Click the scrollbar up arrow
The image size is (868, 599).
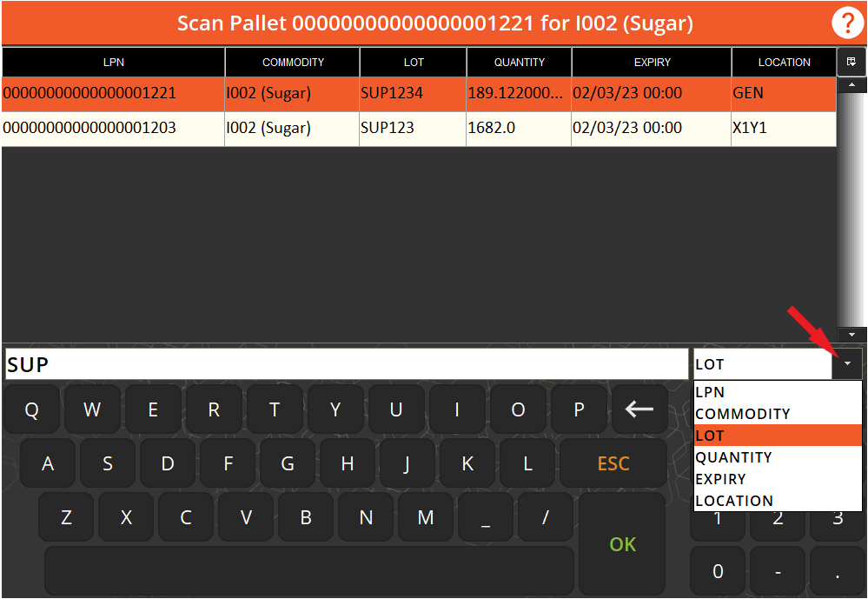[852, 83]
